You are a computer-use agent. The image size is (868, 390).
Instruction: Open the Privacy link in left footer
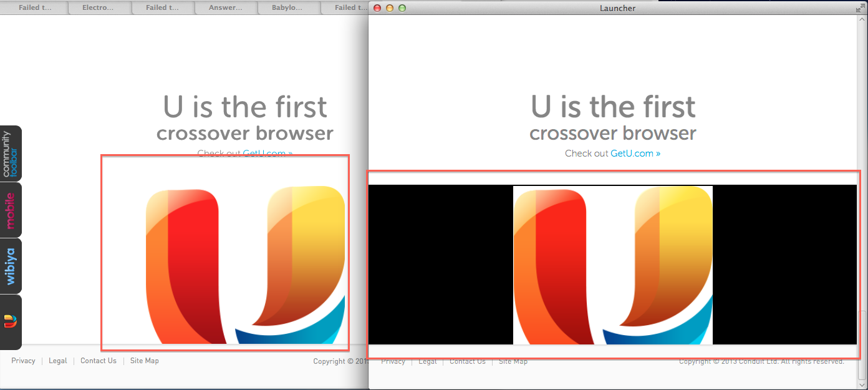(x=23, y=361)
